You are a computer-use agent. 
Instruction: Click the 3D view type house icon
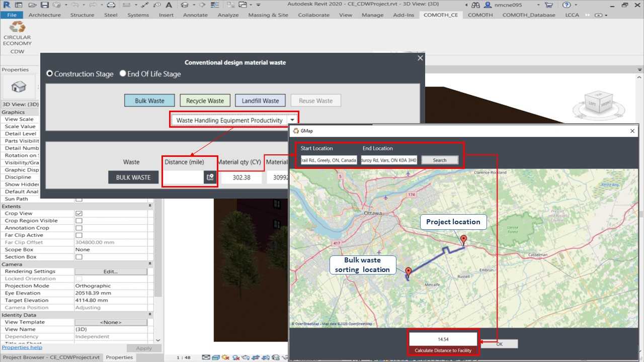(19, 87)
